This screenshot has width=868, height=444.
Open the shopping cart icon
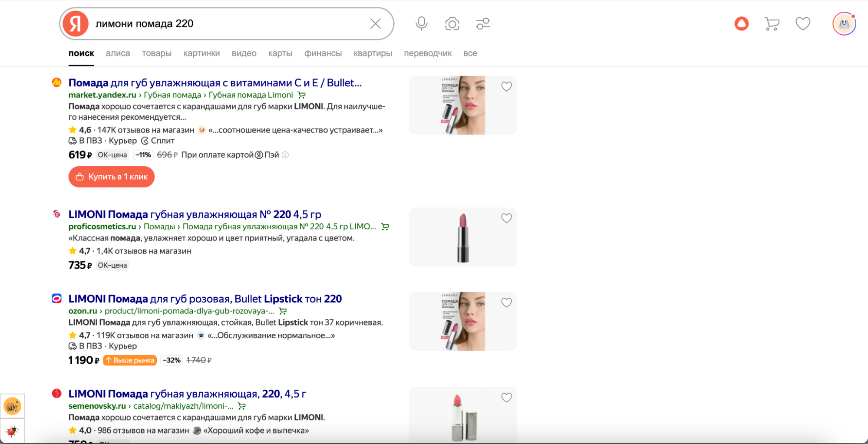pos(772,23)
